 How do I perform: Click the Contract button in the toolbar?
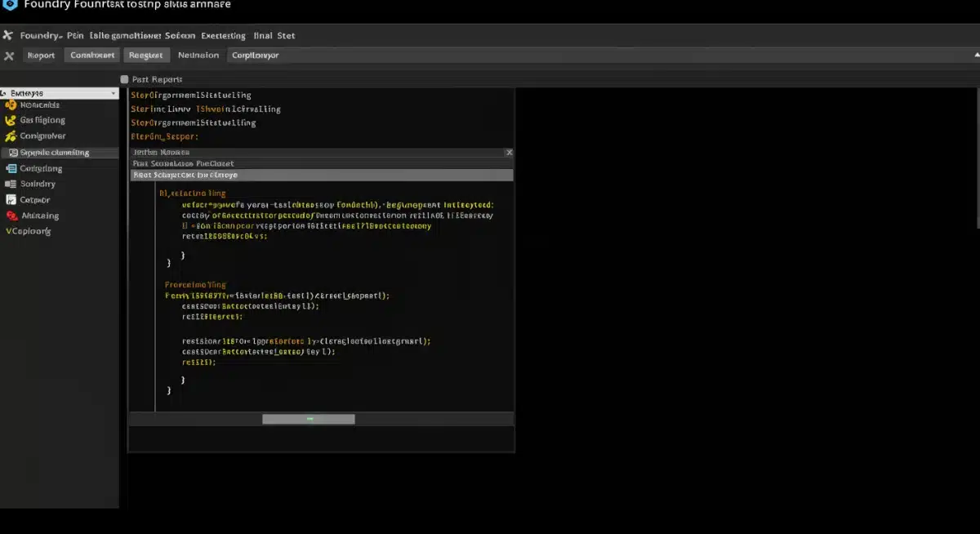click(91, 55)
